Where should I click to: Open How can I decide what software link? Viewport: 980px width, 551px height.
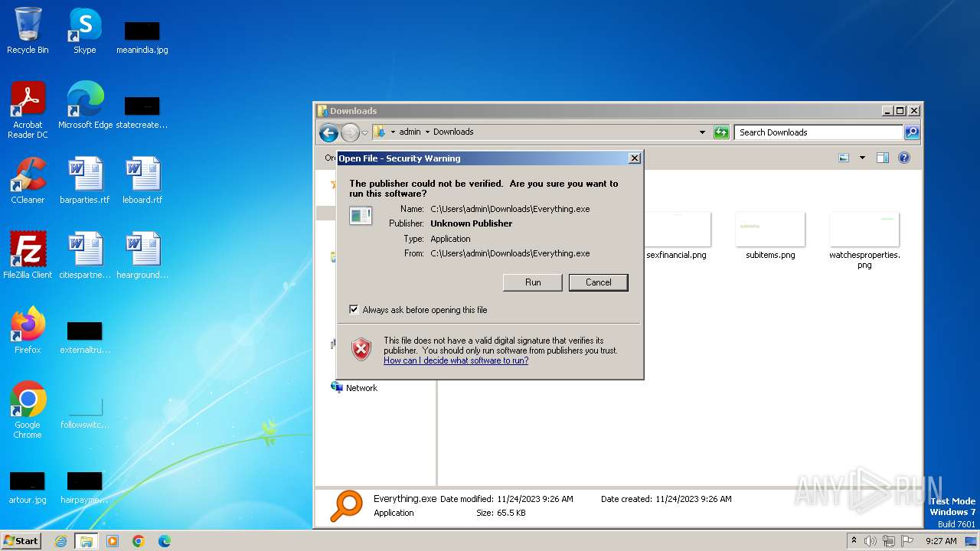pos(456,360)
